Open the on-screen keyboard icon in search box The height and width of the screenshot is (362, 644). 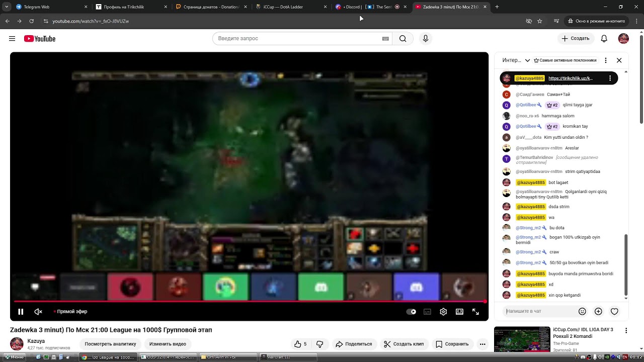pyautogui.click(x=385, y=39)
